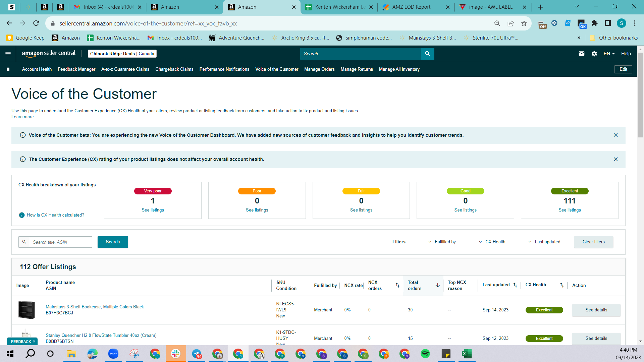Go back with the browser back arrow
Image resolution: width=644 pixels, height=362 pixels.
coord(9,23)
